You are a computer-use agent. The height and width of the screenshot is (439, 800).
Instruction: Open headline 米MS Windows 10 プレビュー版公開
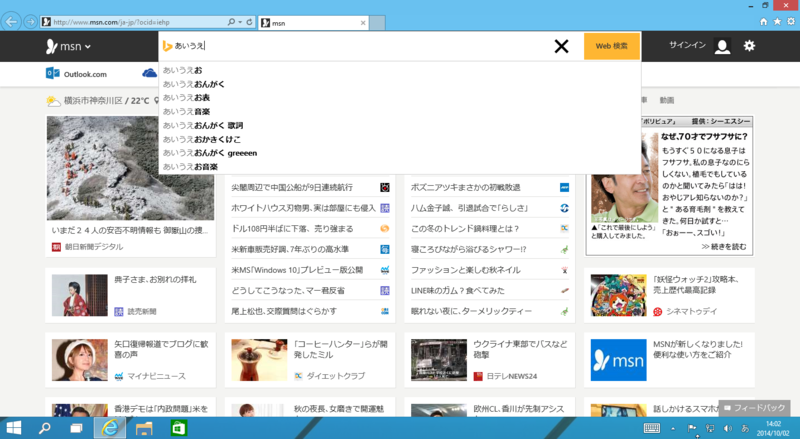(297, 270)
